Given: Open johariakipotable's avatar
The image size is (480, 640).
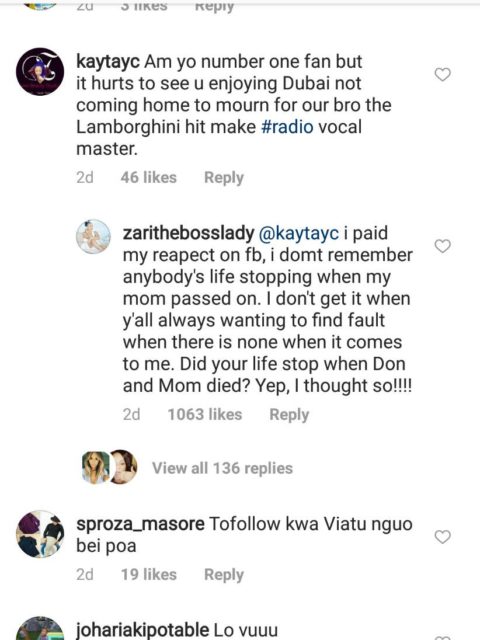Looking at the screenshot, I should coord(40,629).
